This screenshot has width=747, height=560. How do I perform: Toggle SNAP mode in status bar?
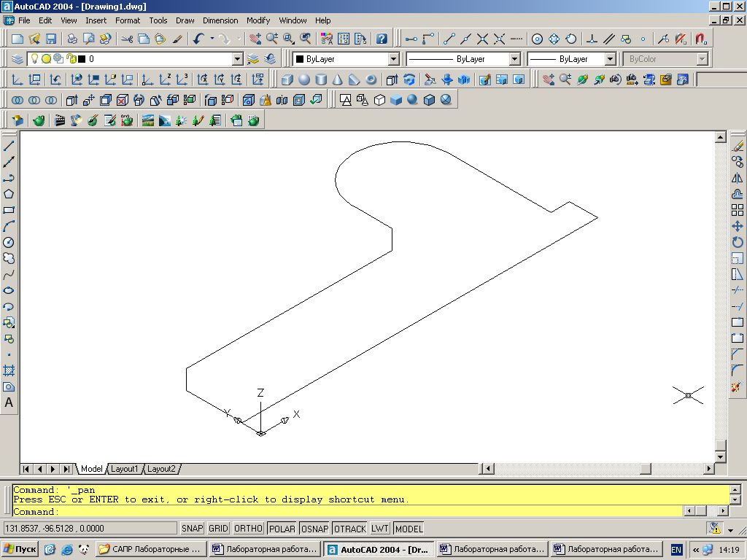[193, 529]
